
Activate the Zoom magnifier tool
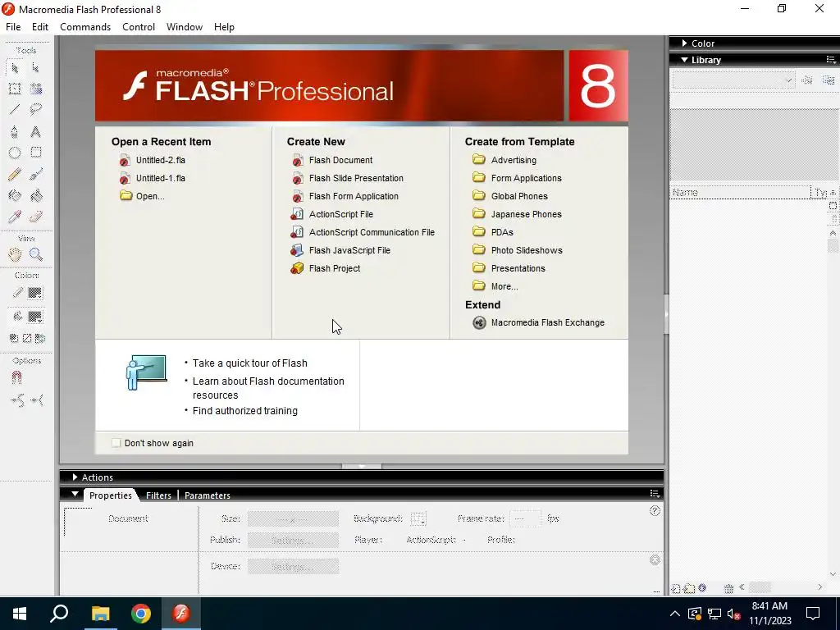36,254
